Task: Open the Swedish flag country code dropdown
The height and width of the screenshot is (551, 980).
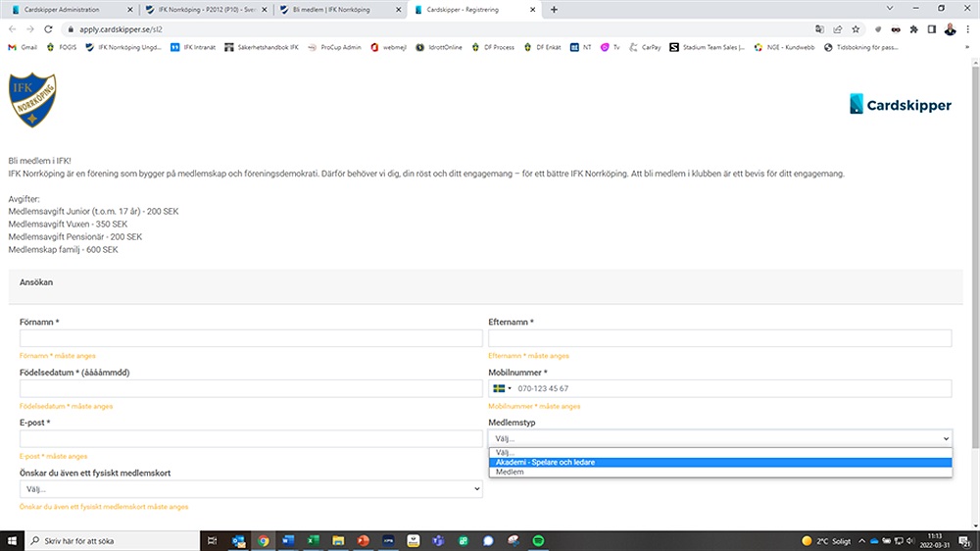Action: 502,388
